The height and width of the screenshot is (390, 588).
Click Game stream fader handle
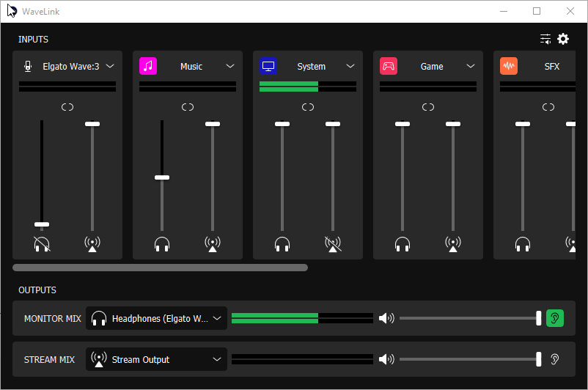(453, 124)
